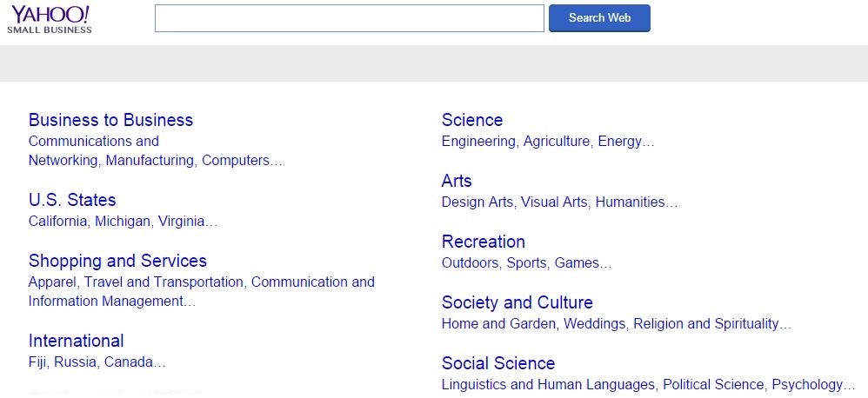Open the Business to Business category

110,120
